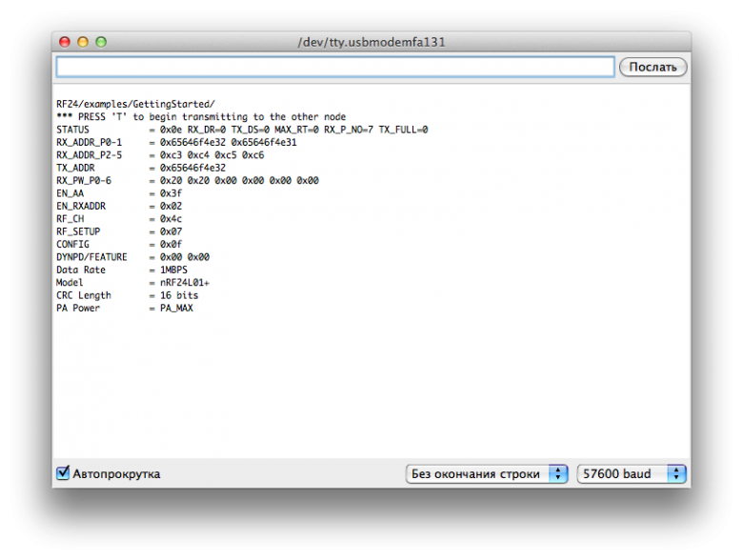Click the RX_PW_P0-6 line
Screen dimensions: 743x560
187,181
